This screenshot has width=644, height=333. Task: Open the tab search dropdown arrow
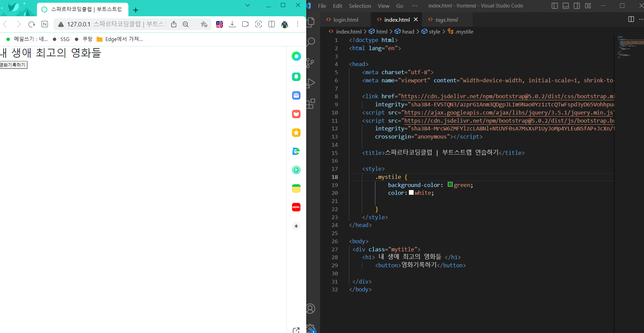pyautogui.click(x=248, y=5)
